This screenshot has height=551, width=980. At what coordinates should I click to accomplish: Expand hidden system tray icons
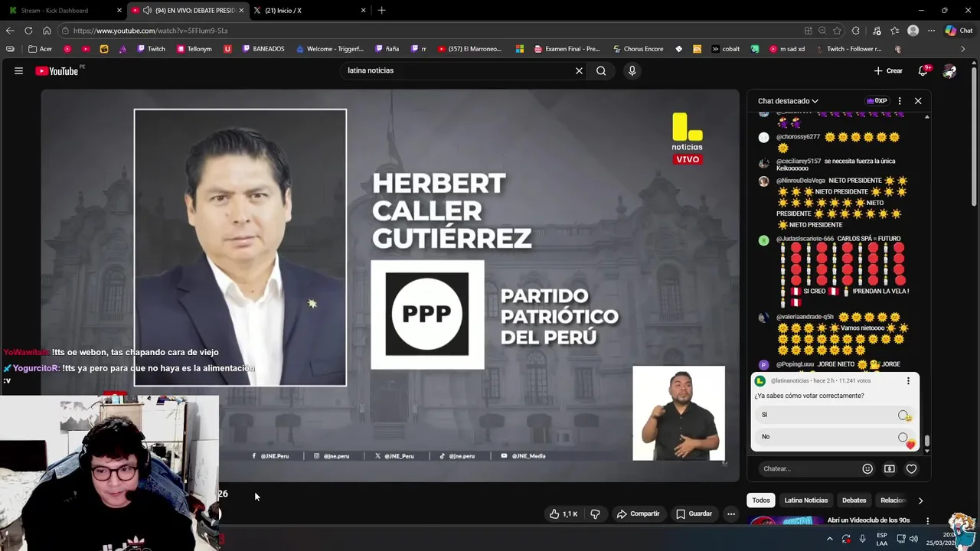click(x=829, y=539)
